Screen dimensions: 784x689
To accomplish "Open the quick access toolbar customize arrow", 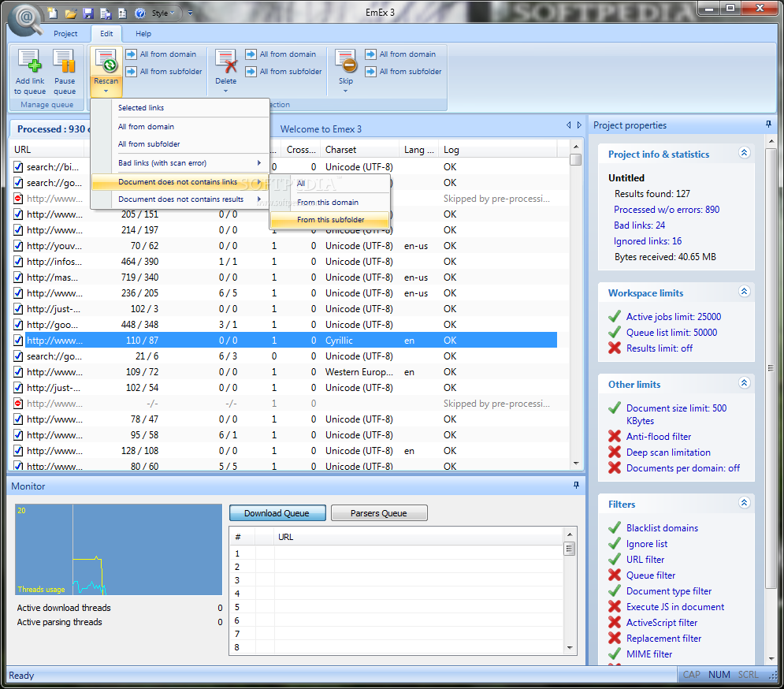I will tap(190, 13).
